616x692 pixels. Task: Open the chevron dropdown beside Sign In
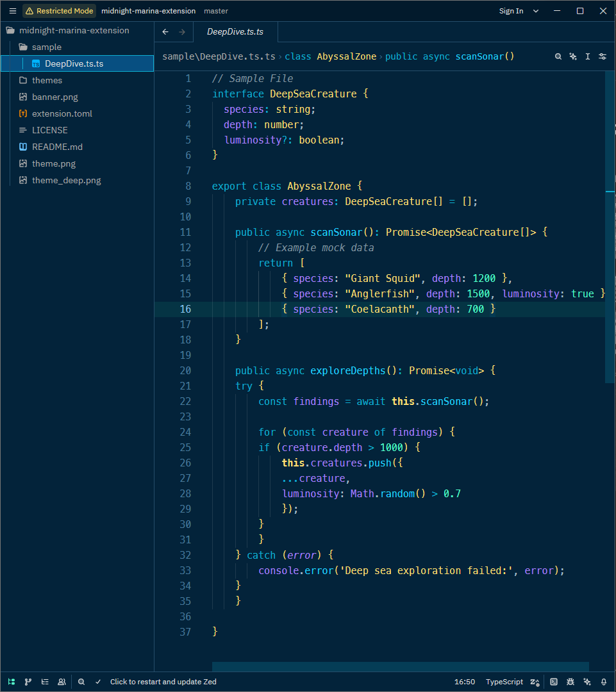536,11
